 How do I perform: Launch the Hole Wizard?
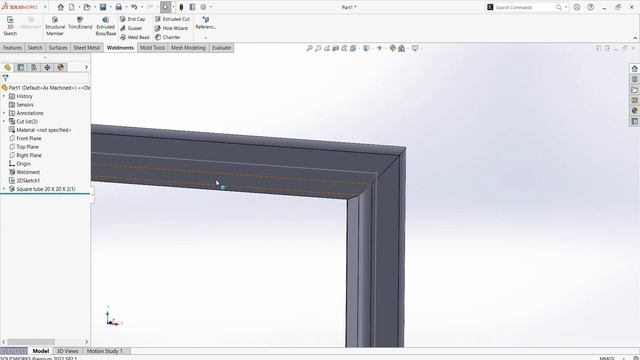(171, 28)
